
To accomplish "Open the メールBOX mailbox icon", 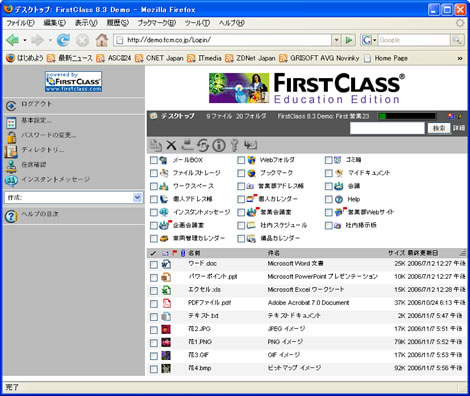I will point(163,160).
